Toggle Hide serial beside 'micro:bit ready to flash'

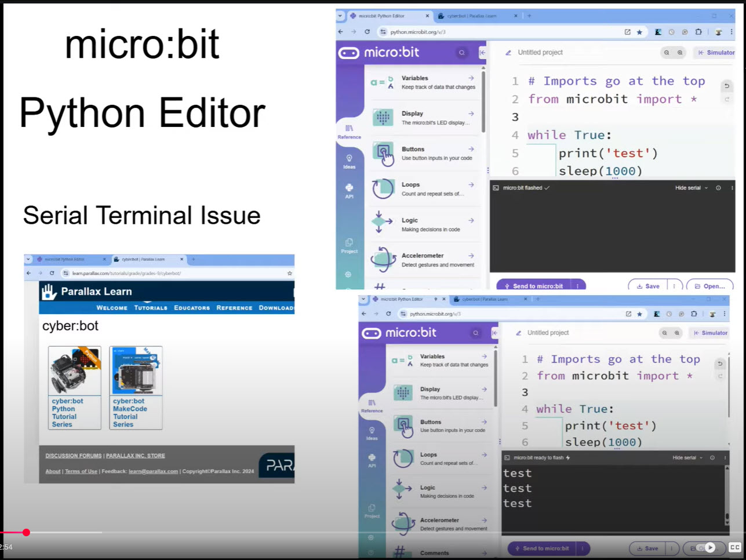(x=687, y=457)
